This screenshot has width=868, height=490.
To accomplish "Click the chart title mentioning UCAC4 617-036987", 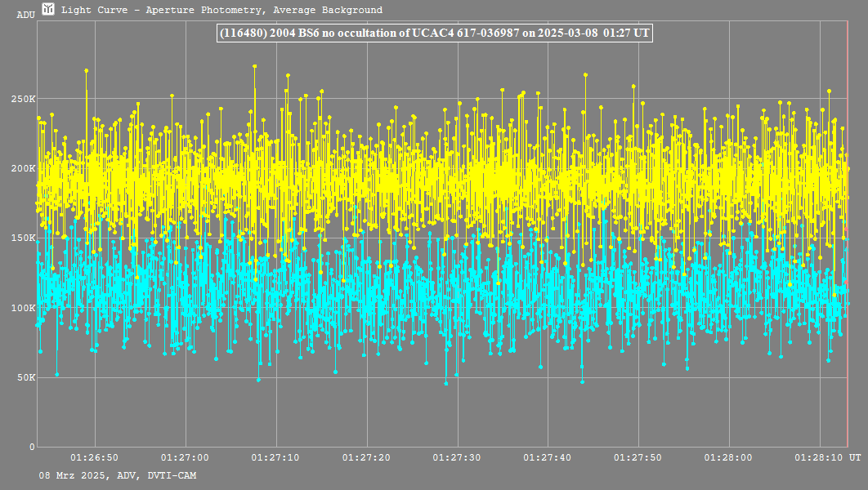I will 433,33.
